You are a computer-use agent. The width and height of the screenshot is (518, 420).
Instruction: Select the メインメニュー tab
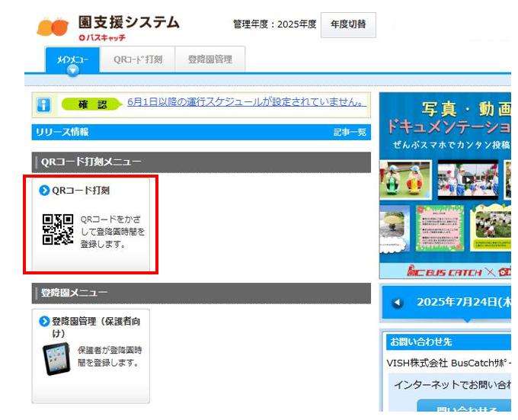click(72, 58)
